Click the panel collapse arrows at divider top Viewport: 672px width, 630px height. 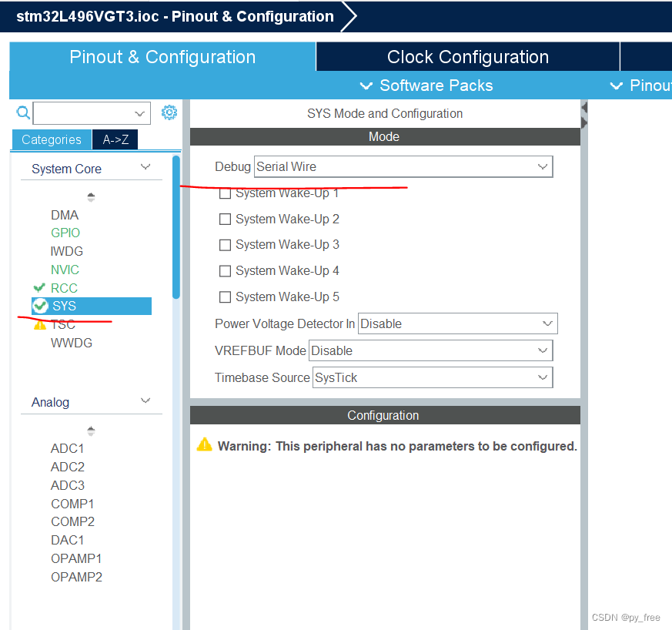click(x=584, y=115)
